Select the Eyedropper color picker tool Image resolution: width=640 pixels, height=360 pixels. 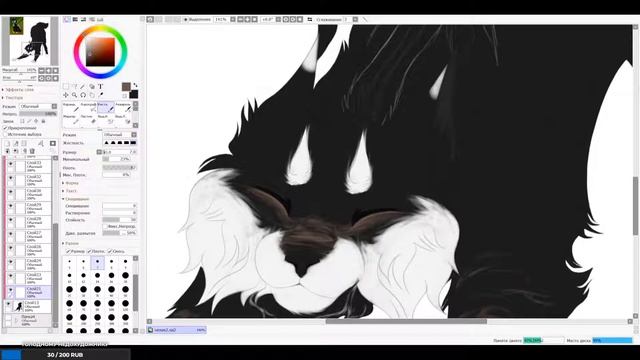click(100, 95)
